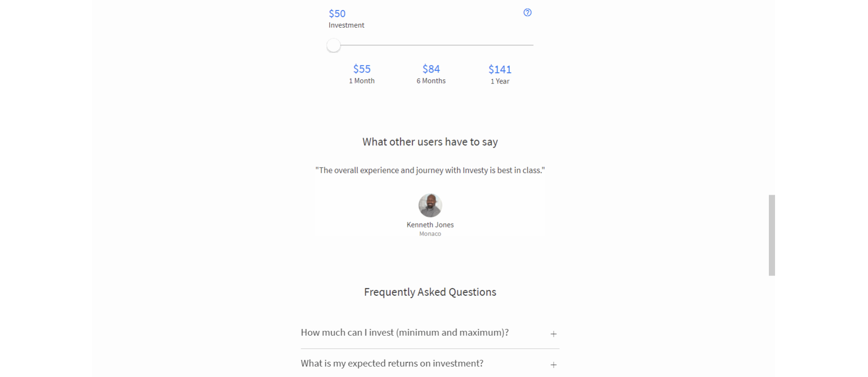Click plus icon beside minimum and maximum question
The height and width of the screenshot is (377, 868).
[x=553, y=334]
